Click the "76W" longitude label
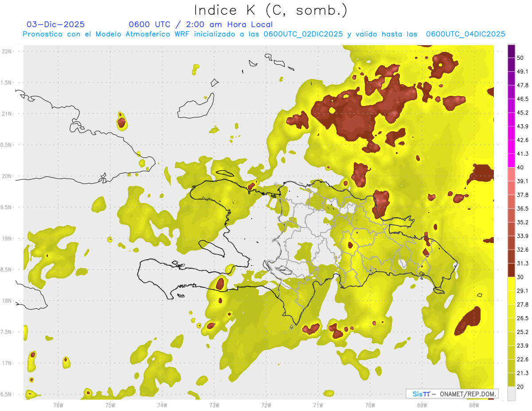Screen dimensions: 532x411 click(58, 405)
